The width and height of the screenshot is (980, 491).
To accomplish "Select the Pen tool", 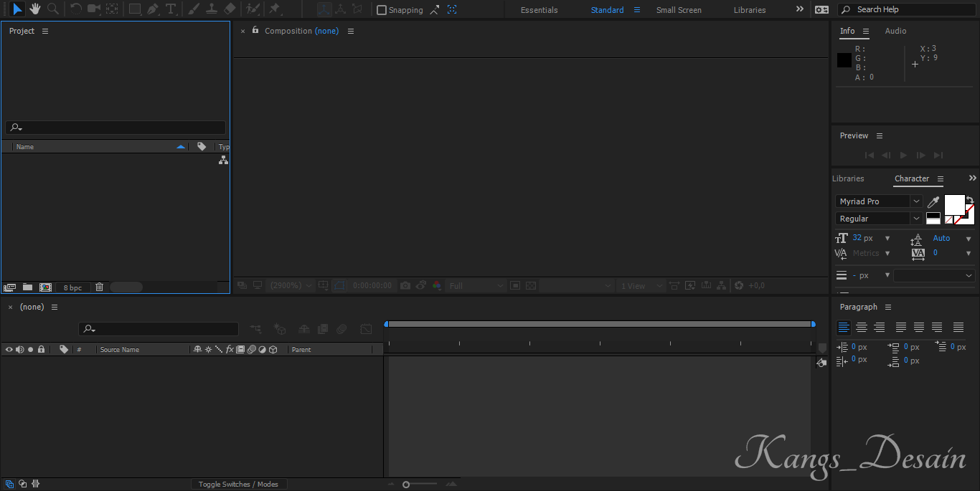I will [x=153, y=9].
